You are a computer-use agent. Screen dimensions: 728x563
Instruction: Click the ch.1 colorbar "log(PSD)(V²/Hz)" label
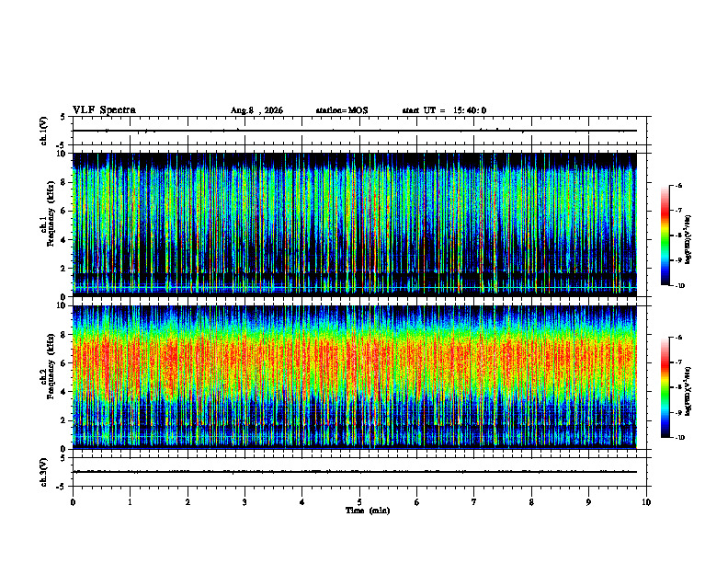click(688, 240)
